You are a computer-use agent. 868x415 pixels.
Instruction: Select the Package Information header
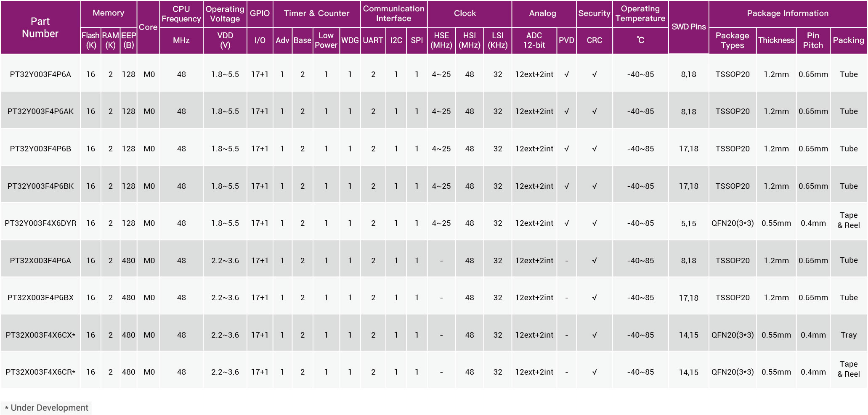pyautogui.click(x=787, y=13)
